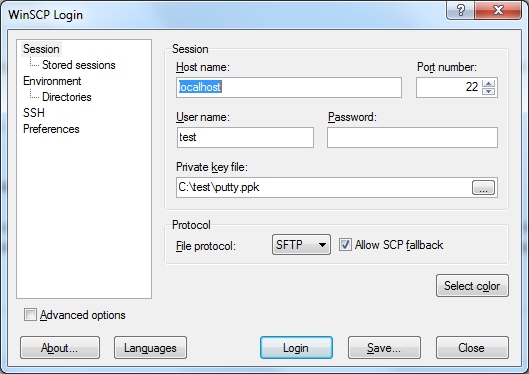Select the Environment tree node
The width and height of the screenshot is (529, 374).
pos(52,81)
